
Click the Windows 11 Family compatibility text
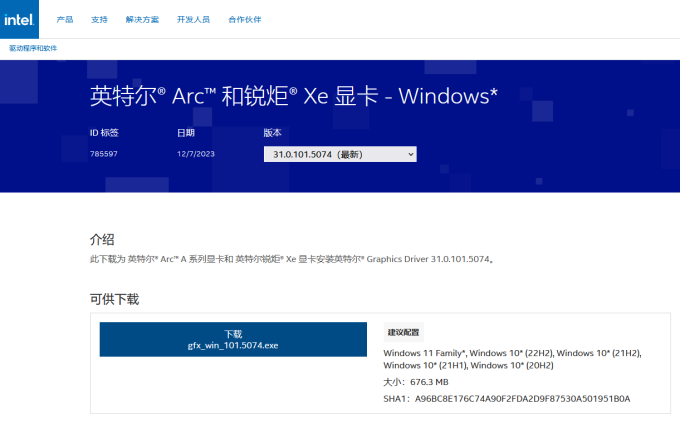point(512,359)
